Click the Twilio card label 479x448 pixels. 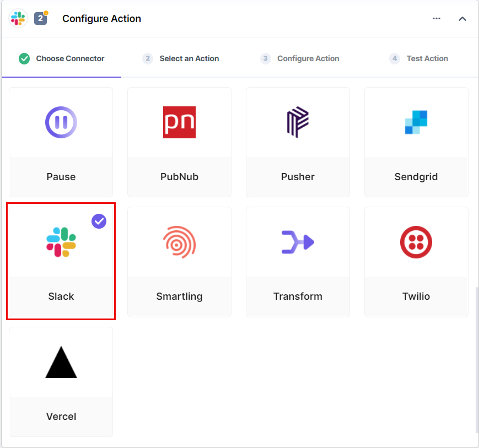(416, 296)
